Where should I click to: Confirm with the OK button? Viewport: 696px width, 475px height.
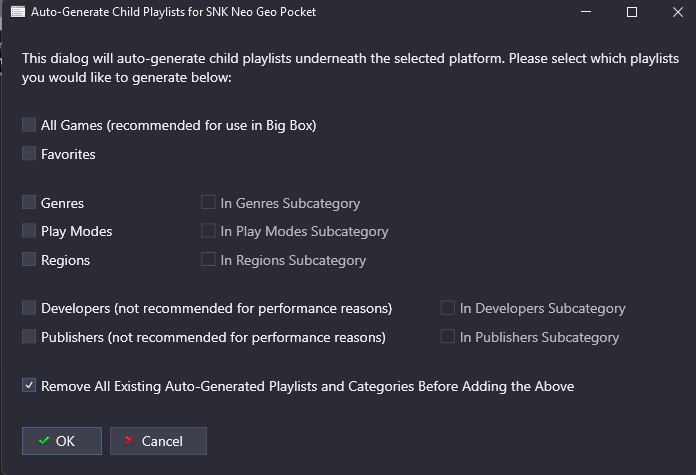pyautogui.click(x=62, y=441)
